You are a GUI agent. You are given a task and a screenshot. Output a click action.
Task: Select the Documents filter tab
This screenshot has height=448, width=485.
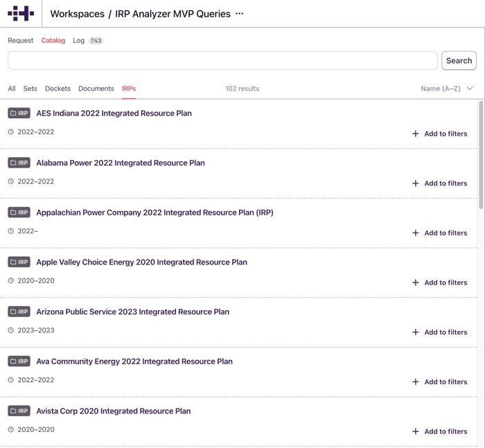click(x=96, y=89)
